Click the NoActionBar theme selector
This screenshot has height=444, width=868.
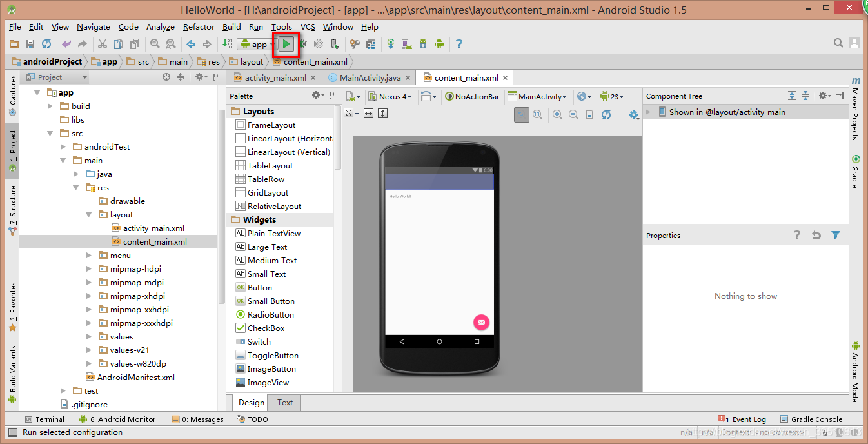click(x=471, y=96)
